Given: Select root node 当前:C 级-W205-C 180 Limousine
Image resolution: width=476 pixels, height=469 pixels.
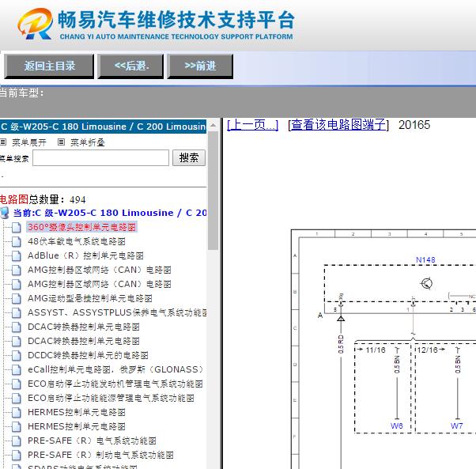Looking at the screenshot, I should (110, 213).
